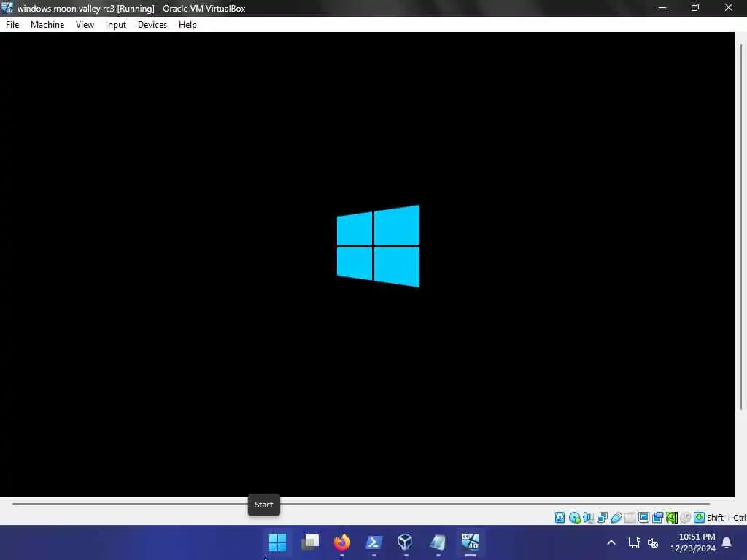747x560 pixels.
Task: Open PowerShell from the taskbar
Action: click(x=374, y=542)
